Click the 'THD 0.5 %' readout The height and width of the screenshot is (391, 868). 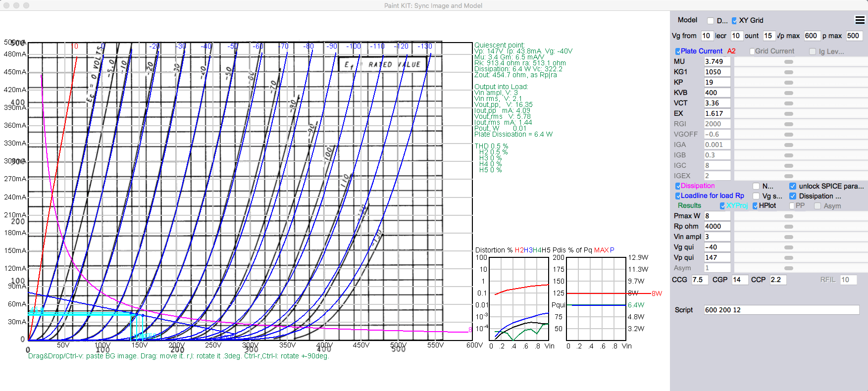pos(491,146)
